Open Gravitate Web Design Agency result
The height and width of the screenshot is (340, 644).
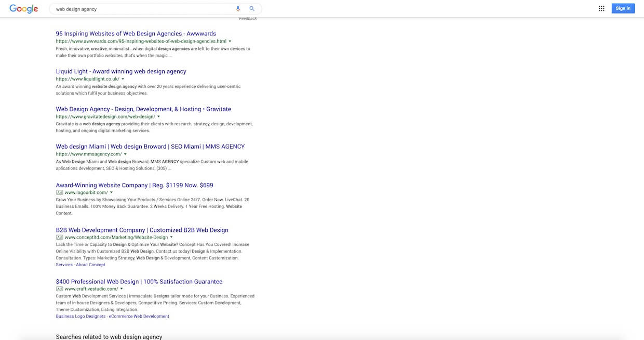(x=143, y=109)
